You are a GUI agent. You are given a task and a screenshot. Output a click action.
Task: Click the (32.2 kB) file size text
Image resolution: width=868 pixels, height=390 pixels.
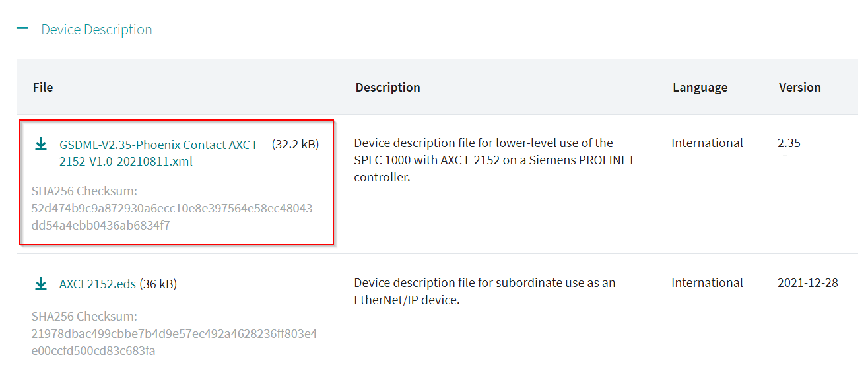[x=295, y=144]
